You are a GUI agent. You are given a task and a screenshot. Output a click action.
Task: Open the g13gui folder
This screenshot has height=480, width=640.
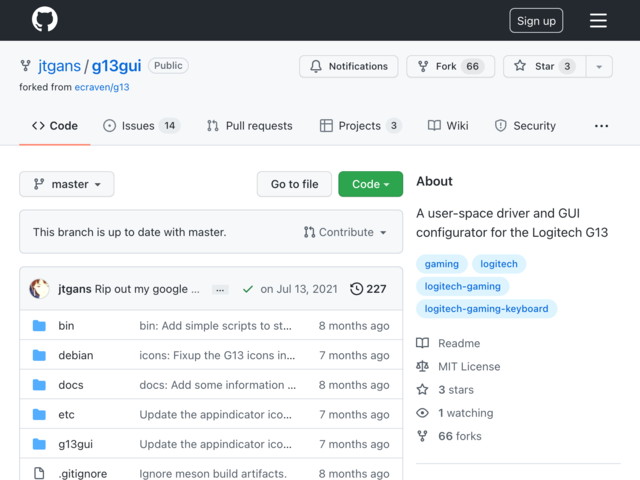(76, 444)
